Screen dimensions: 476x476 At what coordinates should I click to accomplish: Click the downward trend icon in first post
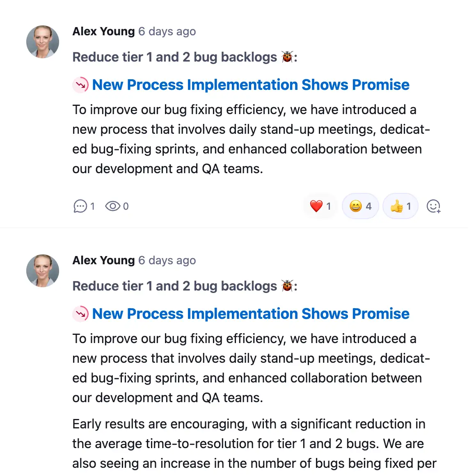coord(81,85)
